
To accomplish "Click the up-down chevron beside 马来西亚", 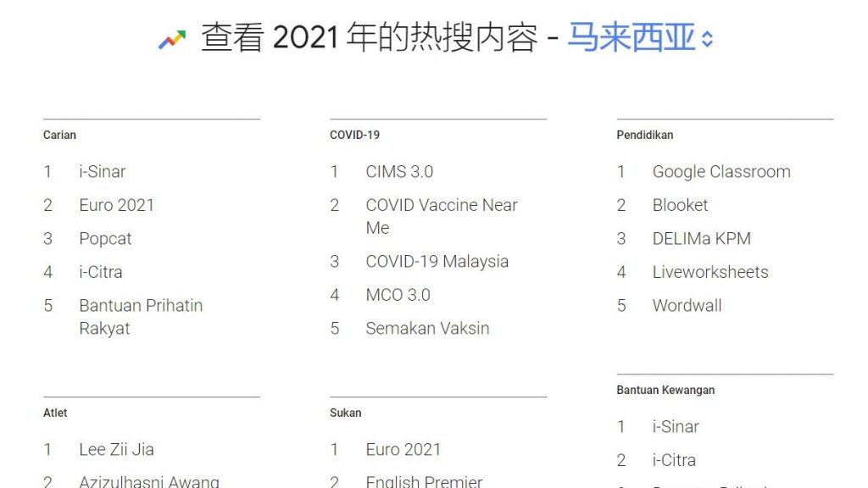I will (x=708, y=40).
